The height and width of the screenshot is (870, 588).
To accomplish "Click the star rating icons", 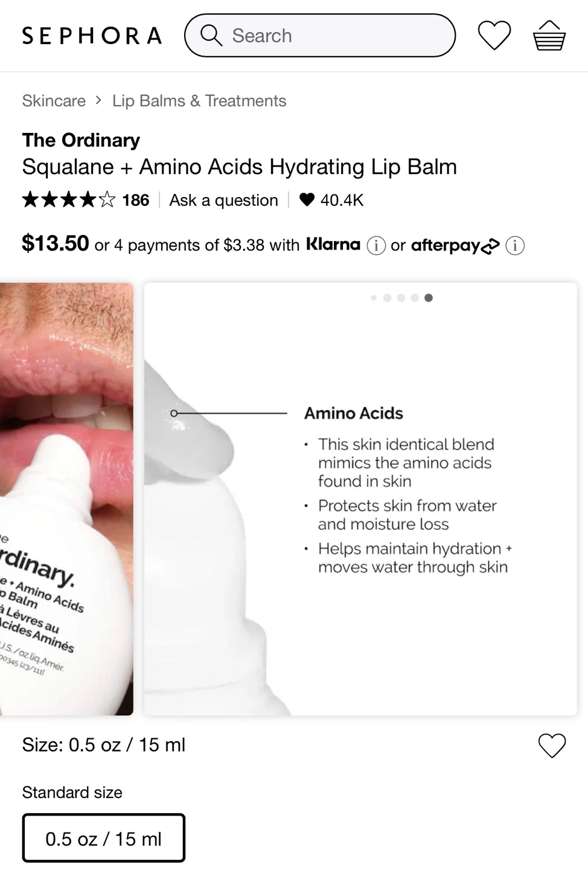I will tap(69, 199).
